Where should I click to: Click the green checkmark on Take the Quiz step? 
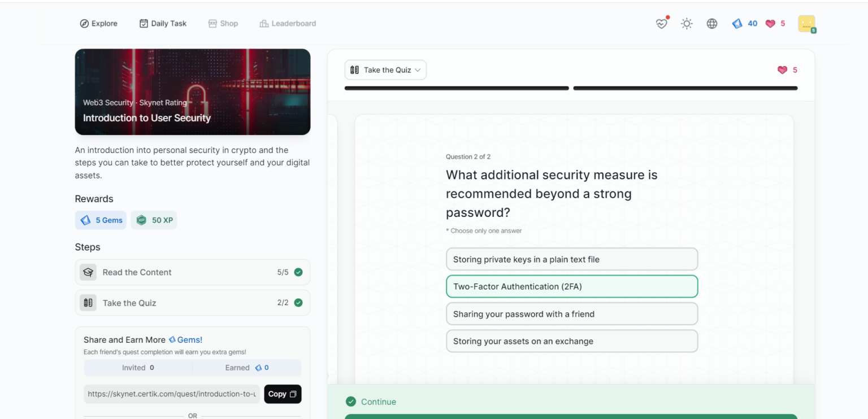298,303
